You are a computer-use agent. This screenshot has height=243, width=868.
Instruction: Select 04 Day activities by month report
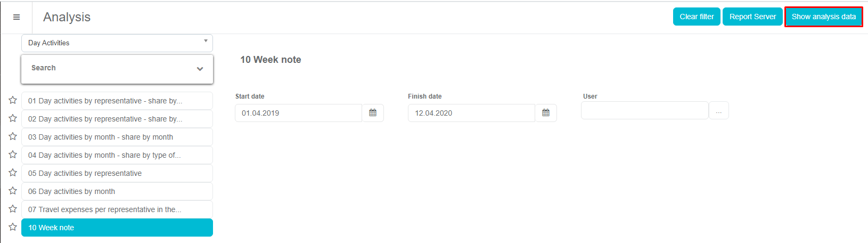point(117,155)
